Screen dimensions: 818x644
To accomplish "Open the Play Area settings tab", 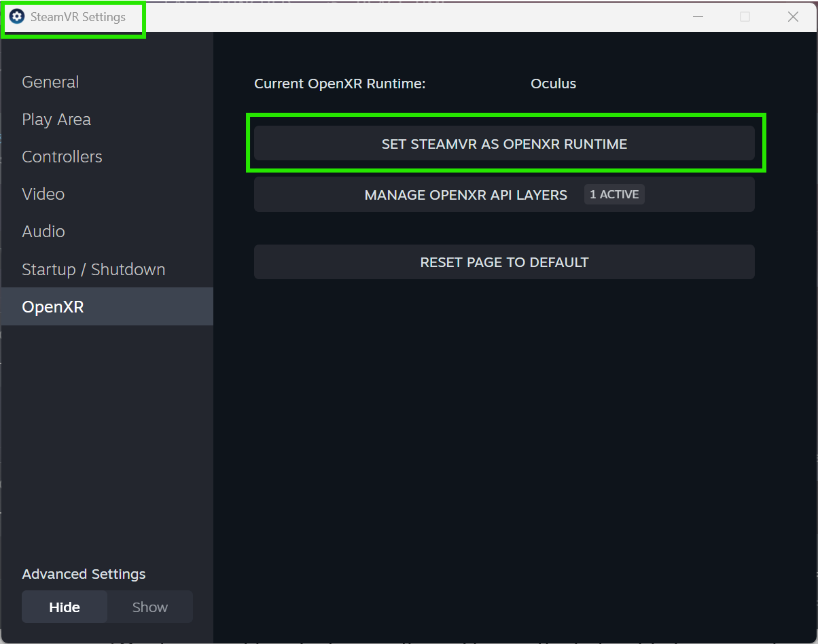I will point(107,120).
